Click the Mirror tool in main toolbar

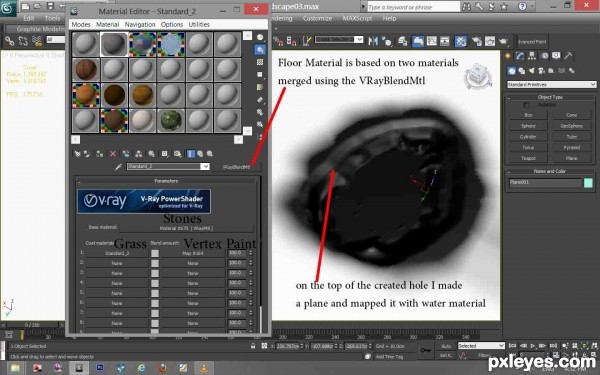tap(373, 41)
